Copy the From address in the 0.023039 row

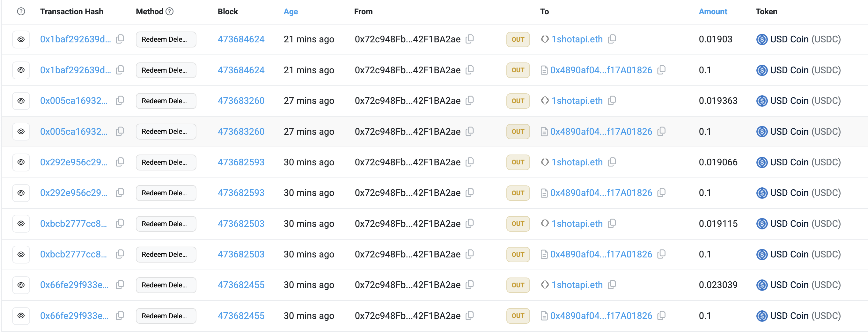coord(470,285)
